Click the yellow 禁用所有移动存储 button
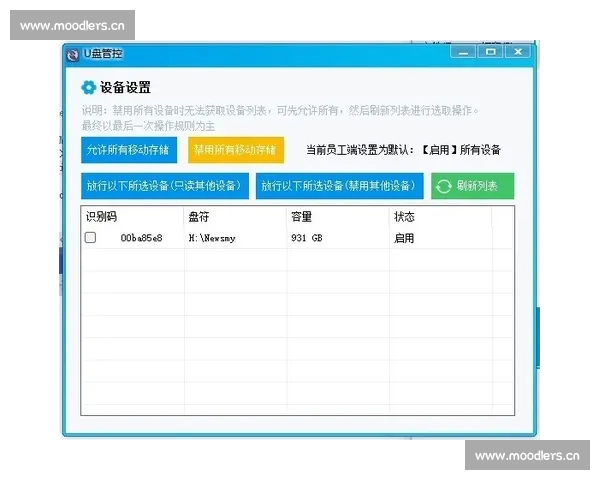Image resolution: width=600 pixels, height=480 pixels. [236, 150]
